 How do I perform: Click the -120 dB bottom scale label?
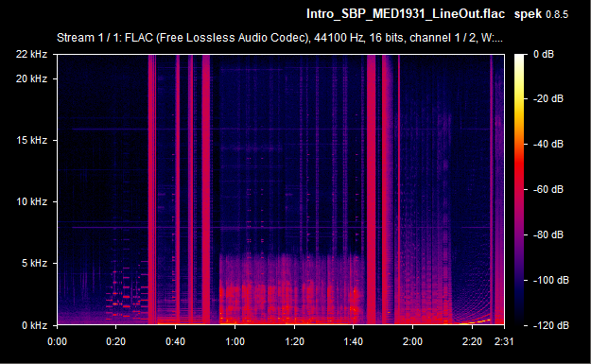point(550,325)
